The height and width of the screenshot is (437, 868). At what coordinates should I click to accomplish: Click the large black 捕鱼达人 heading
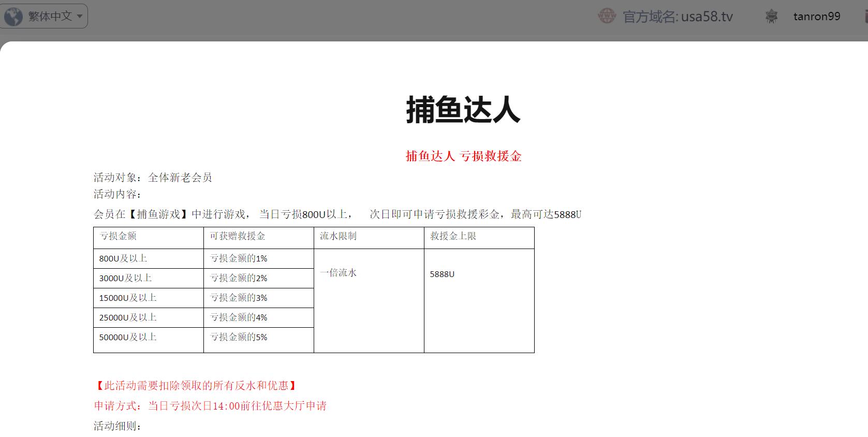pos(463,110)
